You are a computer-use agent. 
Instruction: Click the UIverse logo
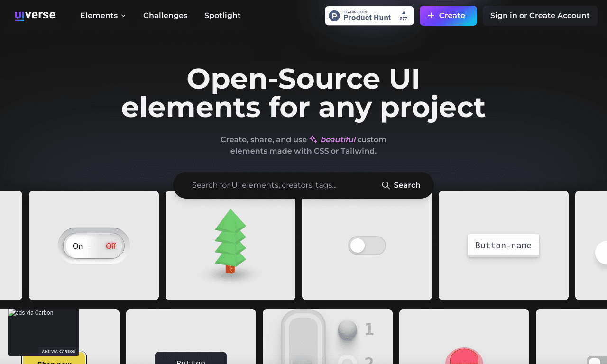click(35, 16)
